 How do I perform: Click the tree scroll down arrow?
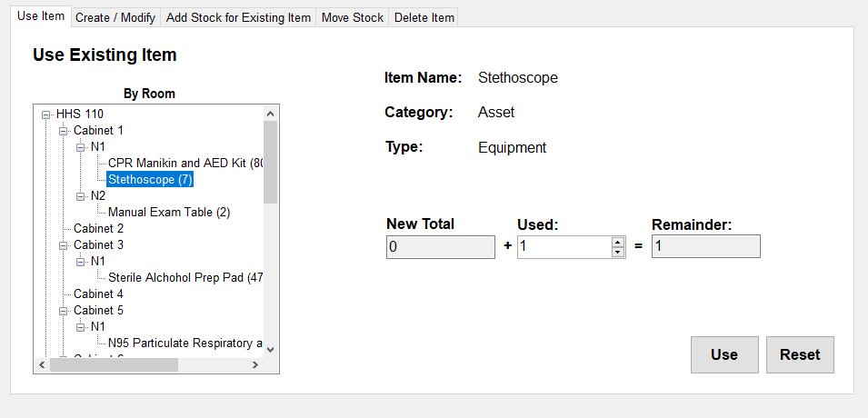(x=270, y=349)
